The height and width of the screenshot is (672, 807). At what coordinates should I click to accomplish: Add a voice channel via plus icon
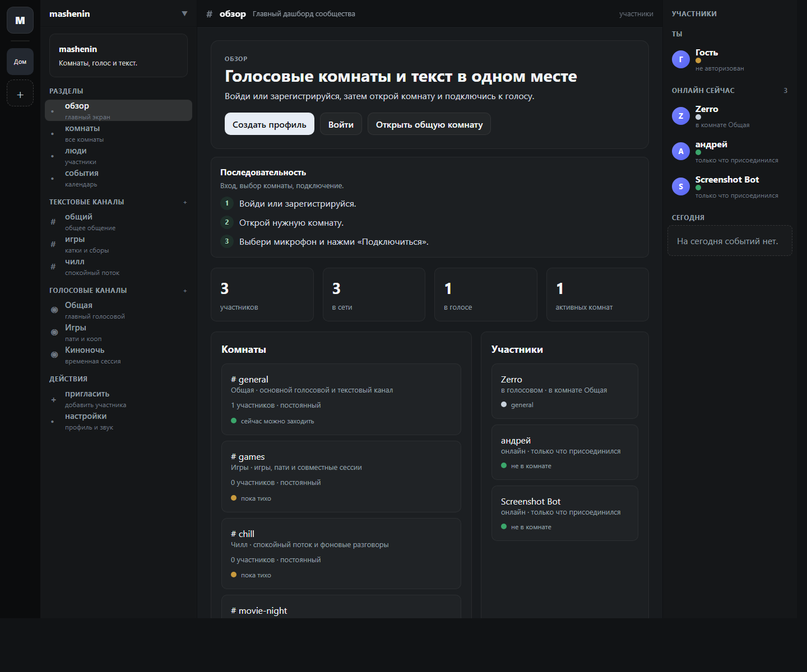(185, 291)
